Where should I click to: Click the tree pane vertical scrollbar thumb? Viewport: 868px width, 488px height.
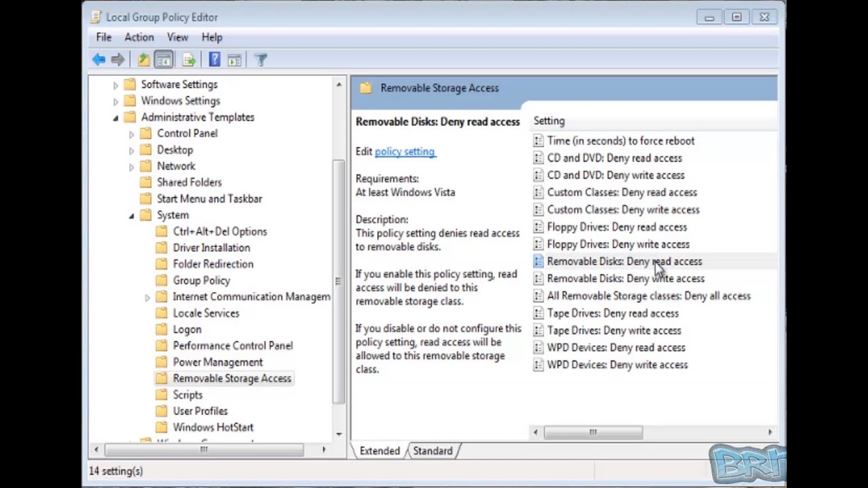(338, 281)
